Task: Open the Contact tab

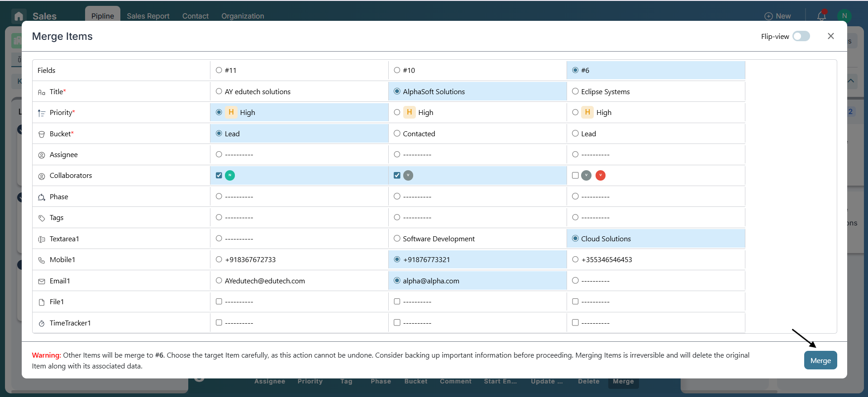Action: pyautogui.click(x=196, y=16)
